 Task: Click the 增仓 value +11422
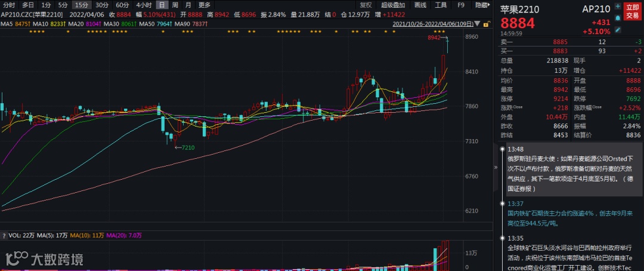(x=629, y=70)
